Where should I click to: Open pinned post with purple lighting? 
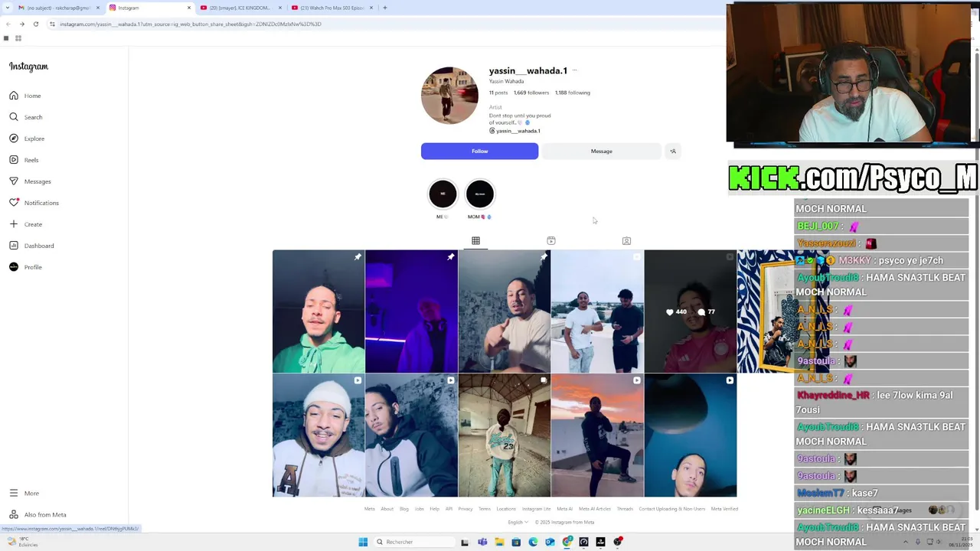click(411, 311)
